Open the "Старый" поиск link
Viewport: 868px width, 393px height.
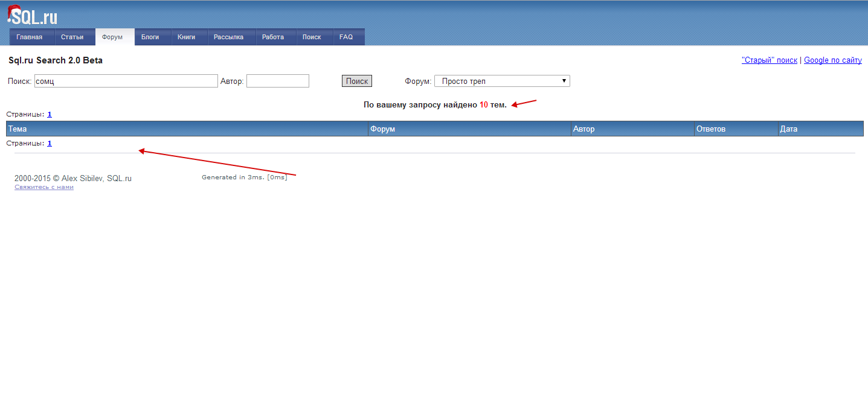coord(769,60)
